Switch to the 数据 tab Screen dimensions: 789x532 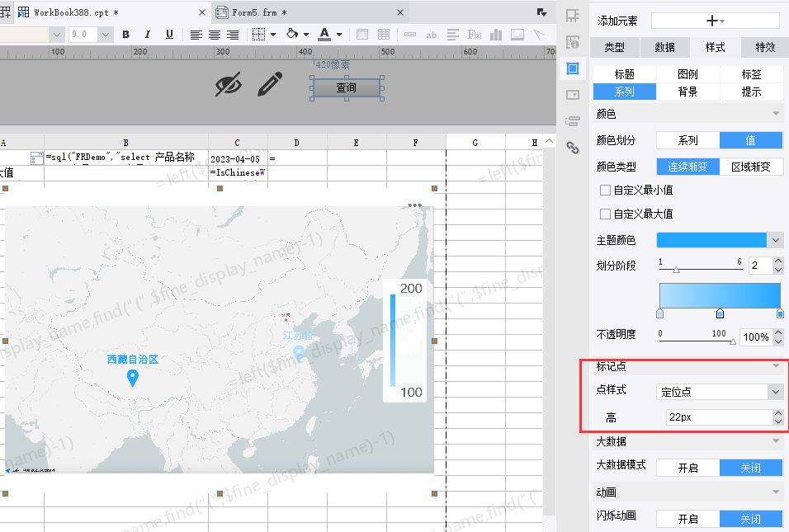click(x=664, y=47)
